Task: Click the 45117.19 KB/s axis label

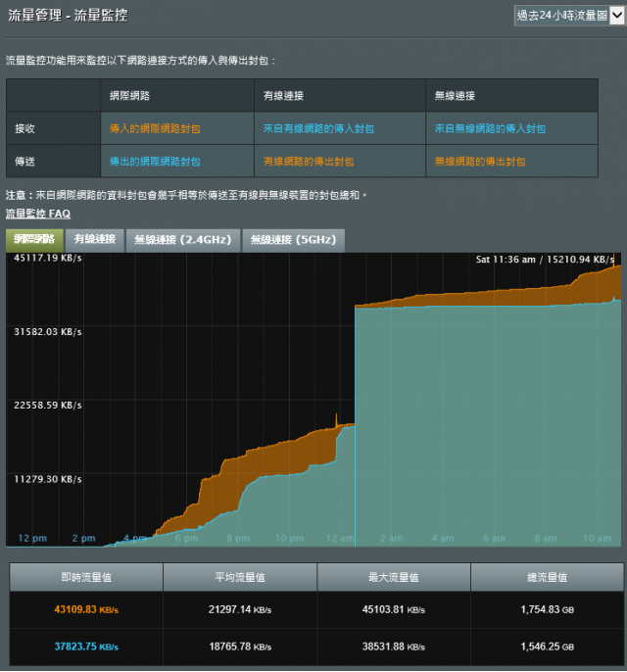Action: [x=48, y=258]
